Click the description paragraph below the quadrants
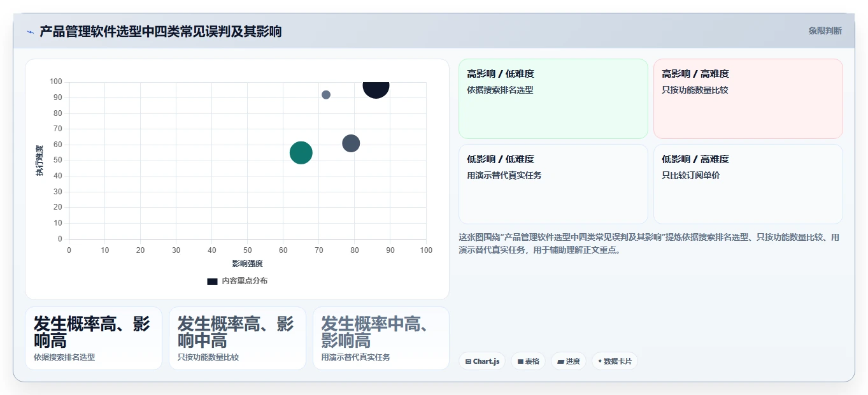Image resolution: width=868 pixels, height=395 pixels. click(649, 243)
